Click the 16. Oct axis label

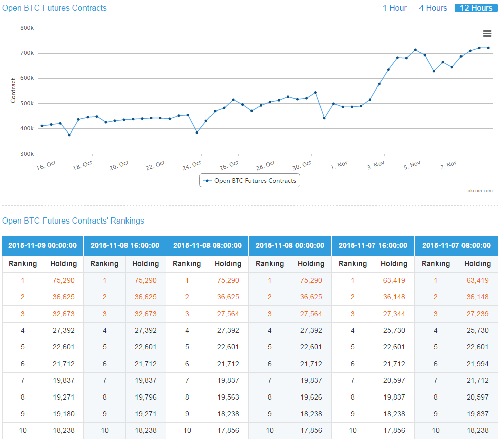tap(46, 165)
